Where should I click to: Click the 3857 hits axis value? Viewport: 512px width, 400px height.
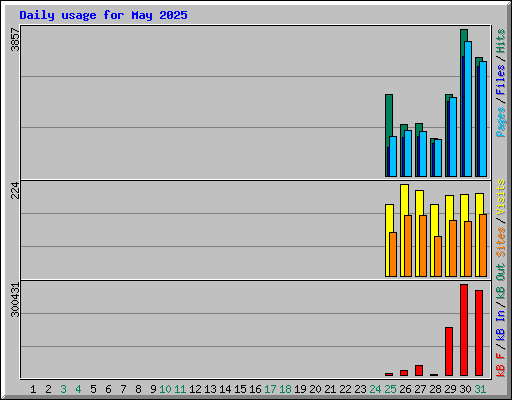point(15,40)
